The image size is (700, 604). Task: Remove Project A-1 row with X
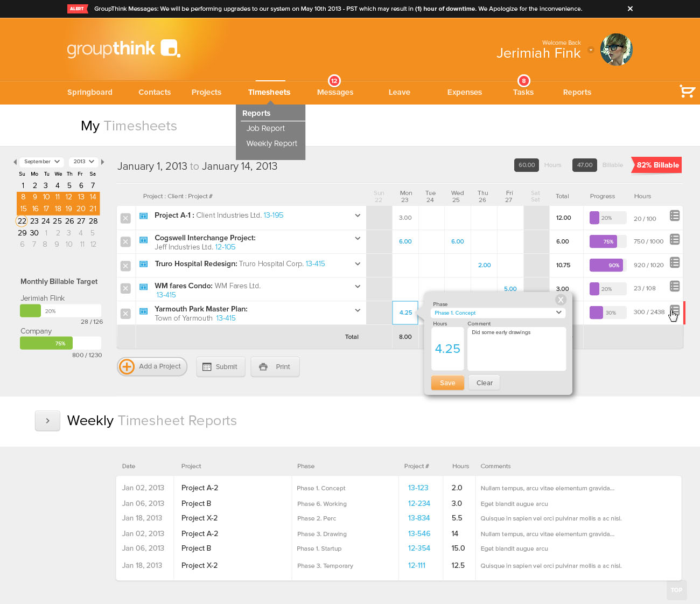point(125,218)
